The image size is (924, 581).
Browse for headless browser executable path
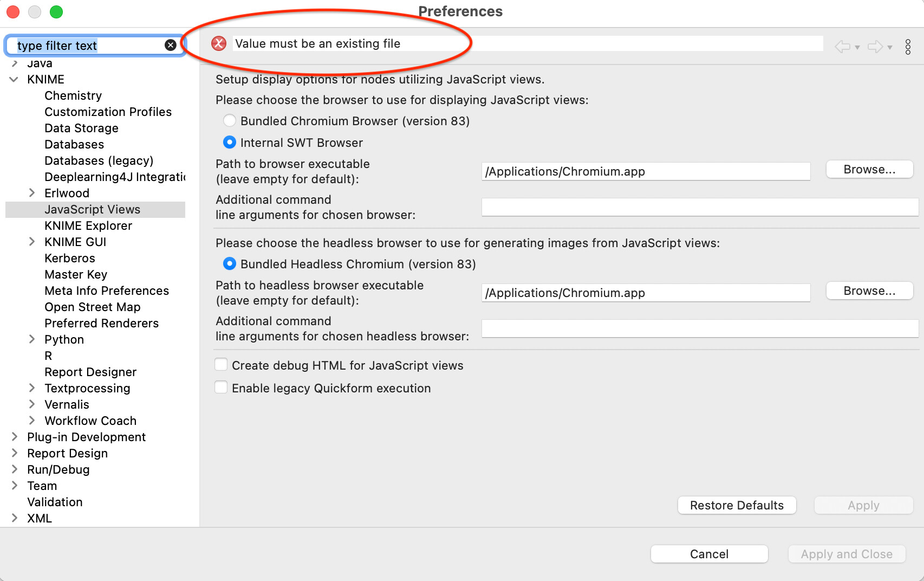click(x=869, y=290)
